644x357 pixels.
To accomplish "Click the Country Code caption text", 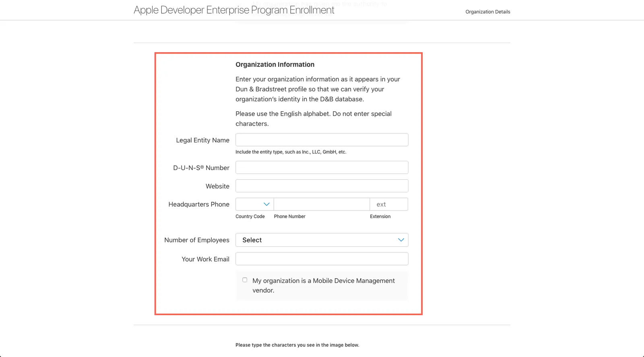I will [250, 216].
